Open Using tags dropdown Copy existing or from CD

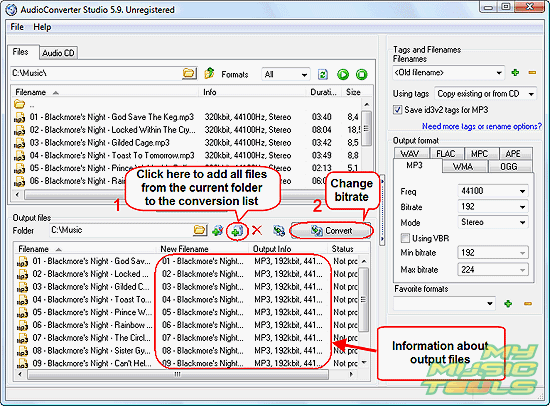click(x=485, y=94)
